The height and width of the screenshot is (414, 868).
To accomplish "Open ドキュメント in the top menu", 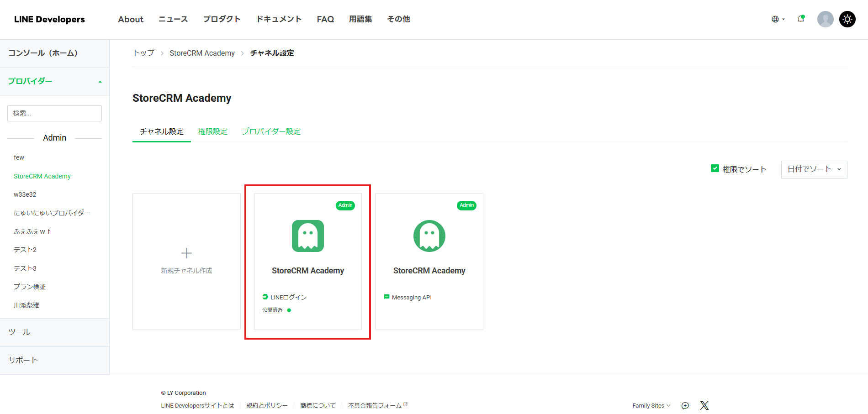I will click(279, 19).
